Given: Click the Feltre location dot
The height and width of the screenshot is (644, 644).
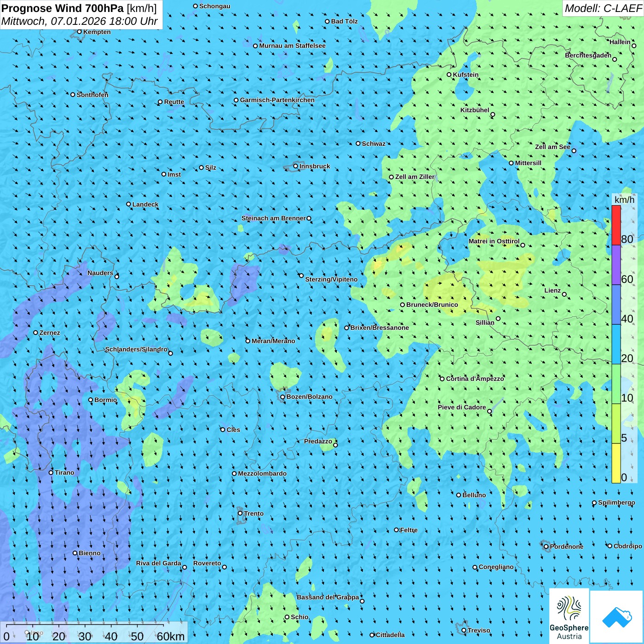Looking at the screenshot, I should (397, 530).
